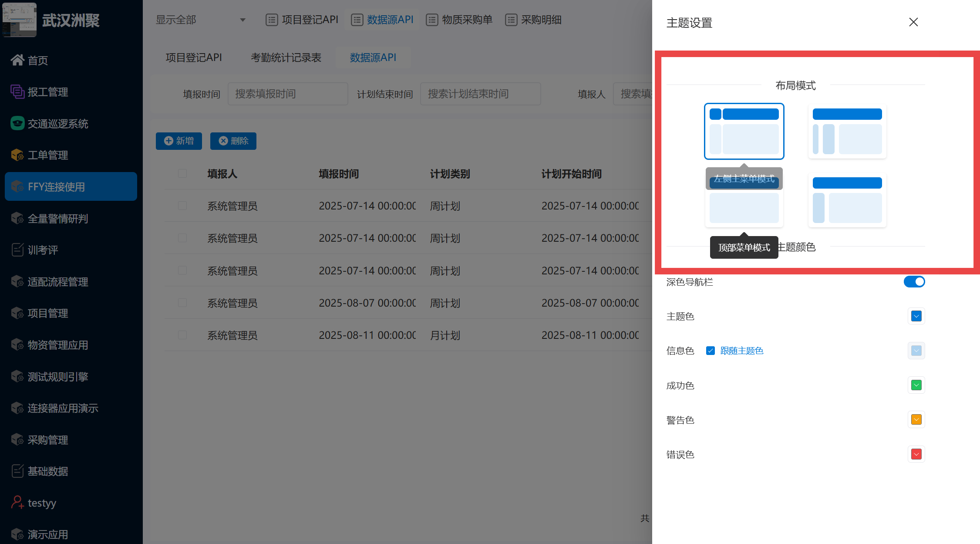The image size is (980, 544).
Task: Expand the 显示全部 dropdown
Action: [201, 20]
